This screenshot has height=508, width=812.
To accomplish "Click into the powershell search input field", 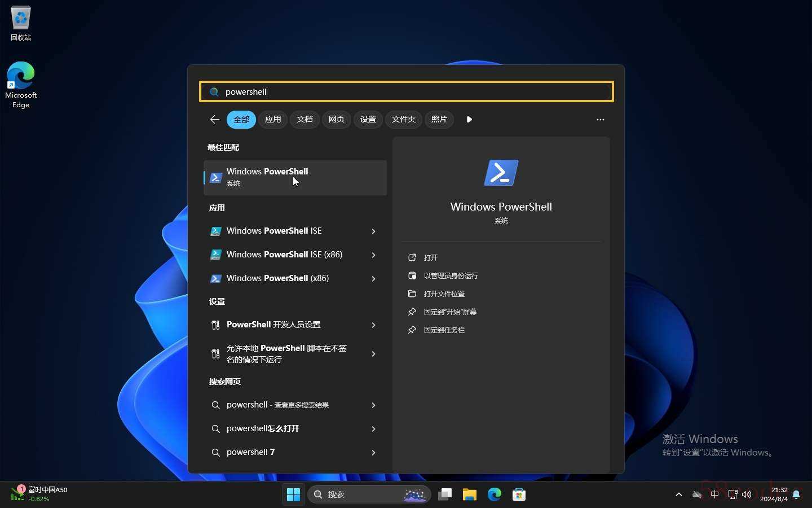I will (407, 92).
